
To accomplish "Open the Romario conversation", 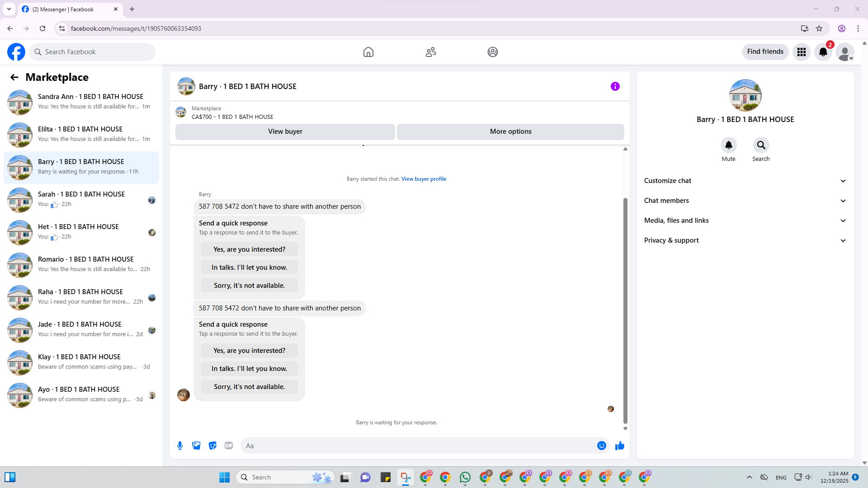I will point(81,265).
